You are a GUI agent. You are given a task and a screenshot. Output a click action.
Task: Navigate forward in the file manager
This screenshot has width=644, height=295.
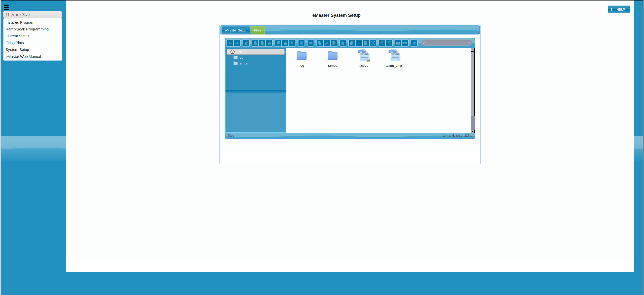[237, 43]
